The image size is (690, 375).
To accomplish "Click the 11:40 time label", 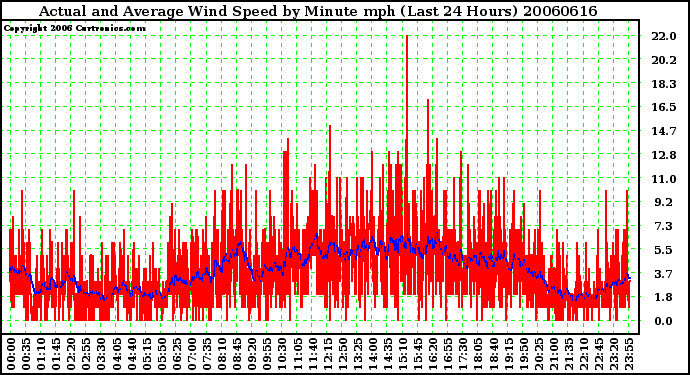I will click(x=313, y=354).
